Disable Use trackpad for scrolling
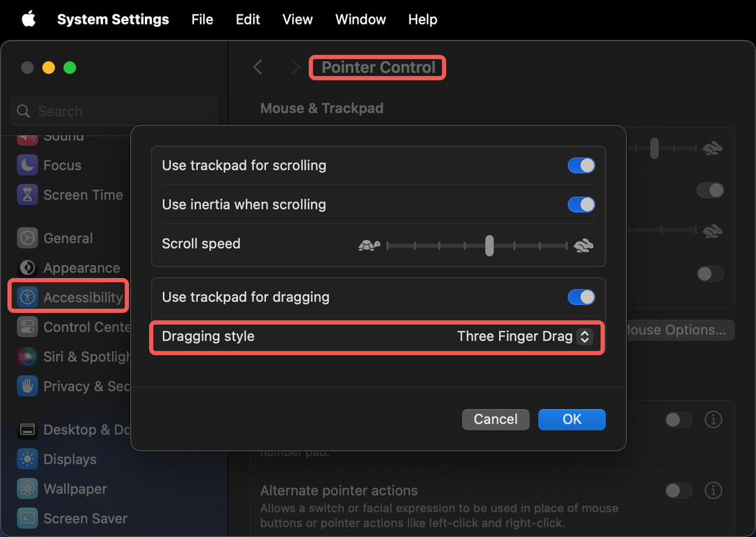Viewport: 756px width, 537px height. tap(581, 165)
